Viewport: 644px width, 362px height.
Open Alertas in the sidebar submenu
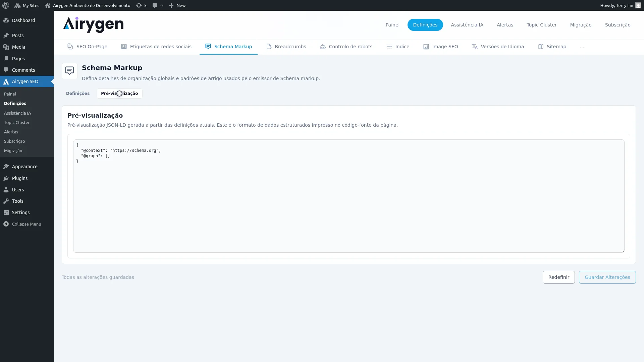pyautogui.click(x=11, y=132)
